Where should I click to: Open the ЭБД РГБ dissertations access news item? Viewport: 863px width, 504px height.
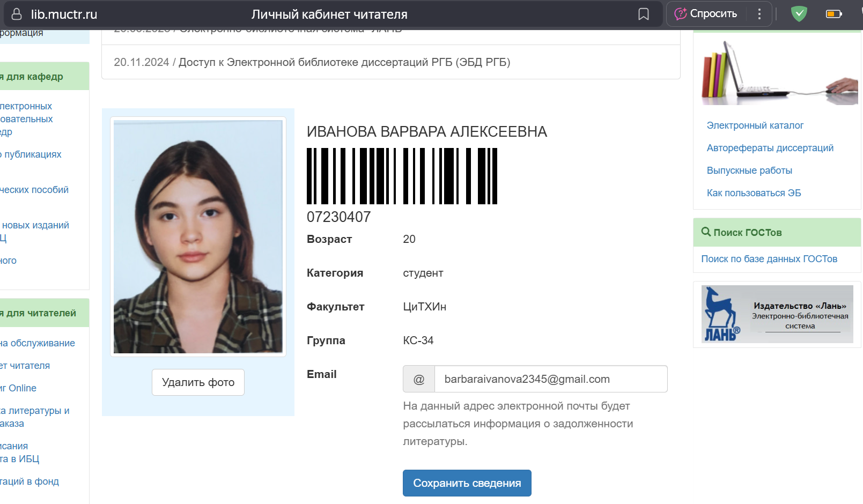[344, 62]
